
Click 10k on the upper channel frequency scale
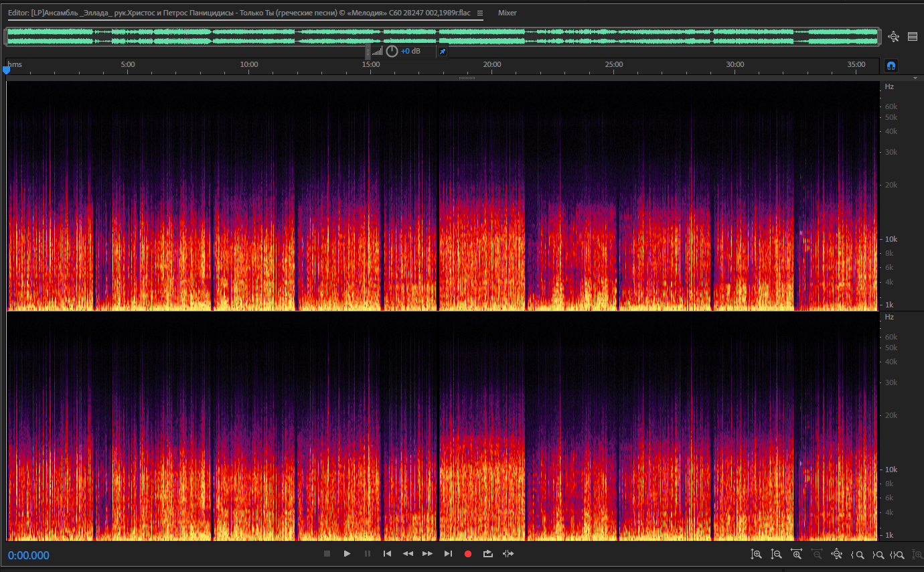pyautogui.click(x=891, y=239)
